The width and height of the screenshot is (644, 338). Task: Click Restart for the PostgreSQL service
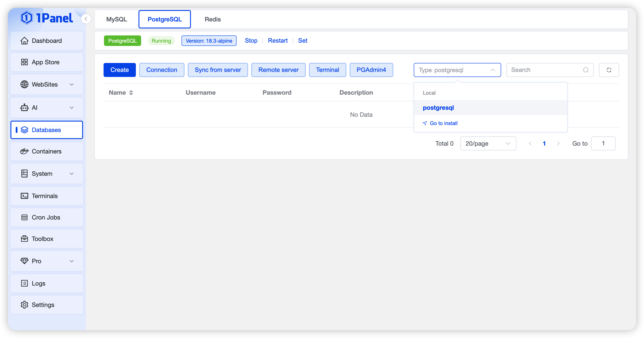[277, 41]
